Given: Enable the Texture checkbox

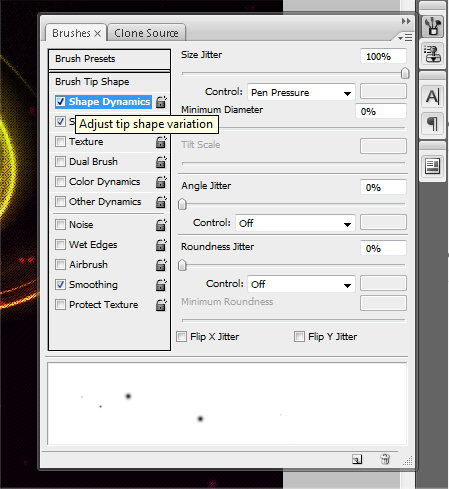Looking at the screenshot, I should 60,141.
